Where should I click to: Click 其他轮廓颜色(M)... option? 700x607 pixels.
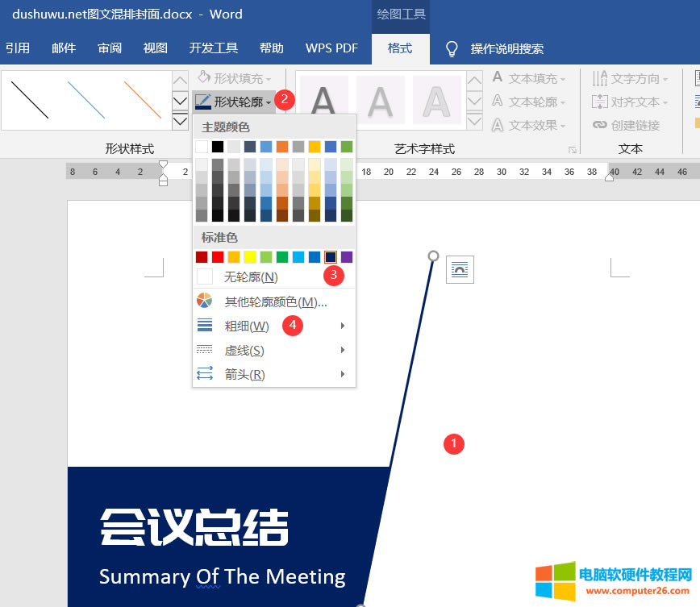(x=275, y=301)
